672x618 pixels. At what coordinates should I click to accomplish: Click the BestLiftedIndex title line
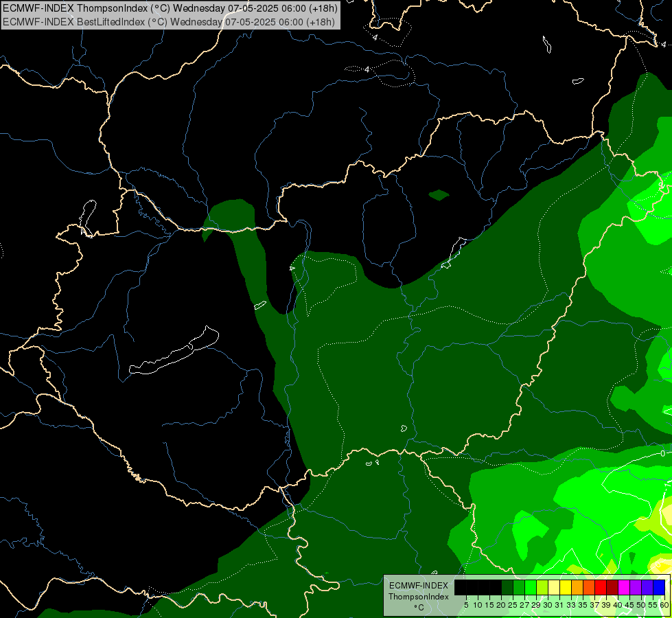(168, 22)
